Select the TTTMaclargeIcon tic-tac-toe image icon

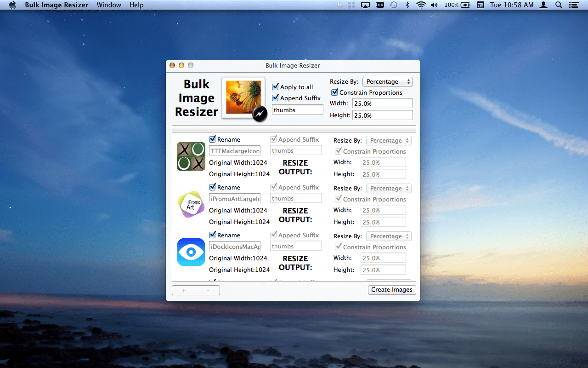coord(191,156)
